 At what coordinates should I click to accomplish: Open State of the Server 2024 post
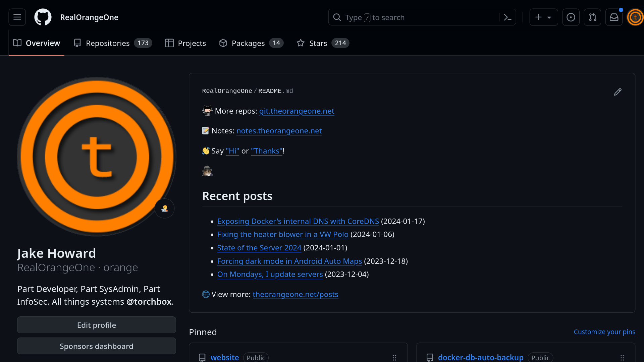point(259,248)
